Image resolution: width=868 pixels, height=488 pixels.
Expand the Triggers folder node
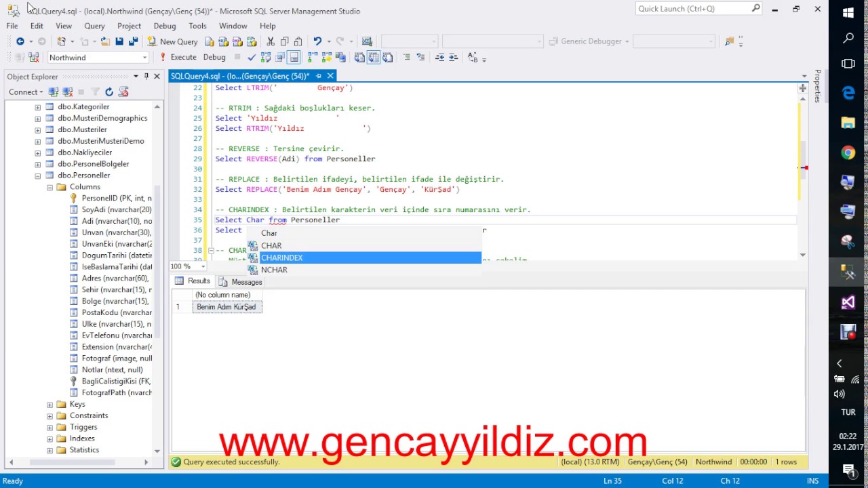[50, 428]
